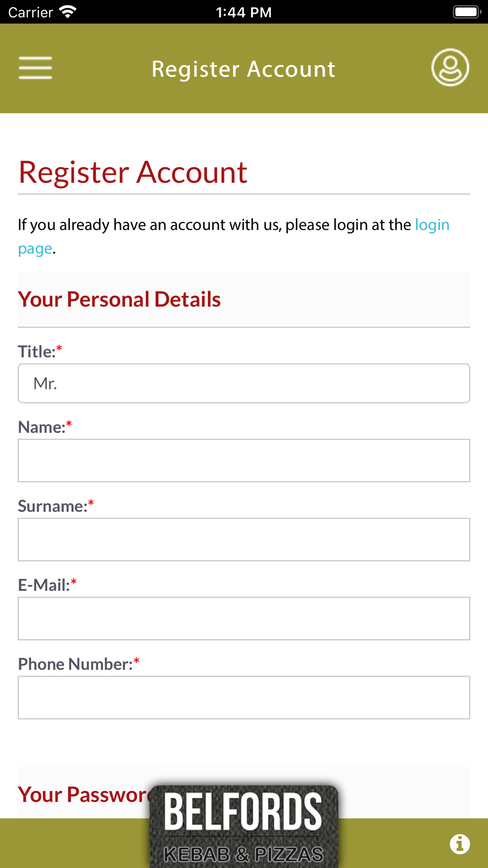
Task: Follow the login page link
Action: (x=432, y=225)
